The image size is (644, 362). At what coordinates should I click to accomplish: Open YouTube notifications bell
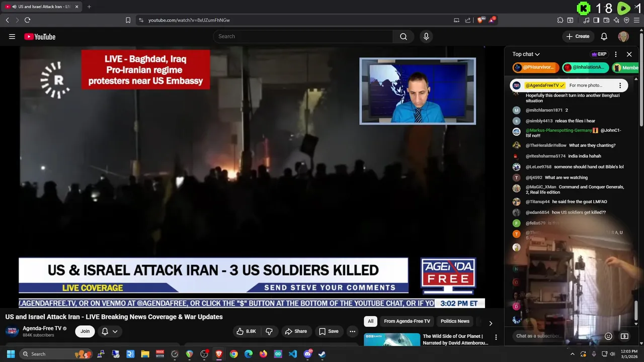point(604,36)
